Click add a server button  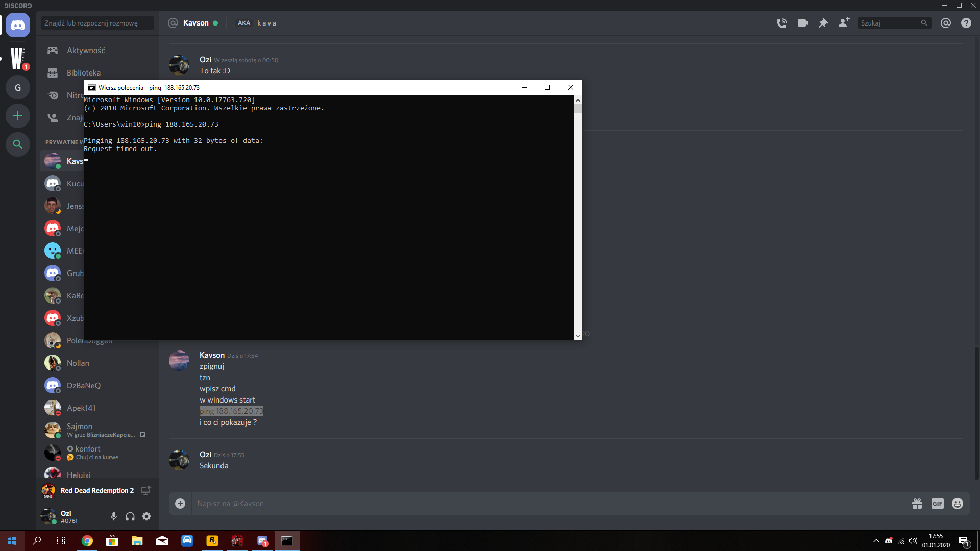point(18,116)
